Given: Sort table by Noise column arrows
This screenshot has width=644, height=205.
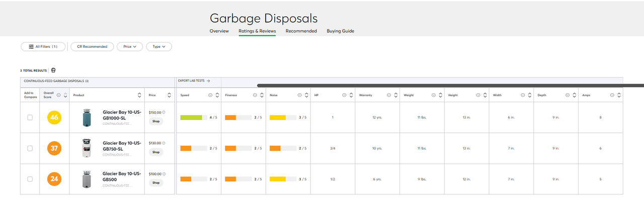Looking at the screenshot, I should coord(306,95).
